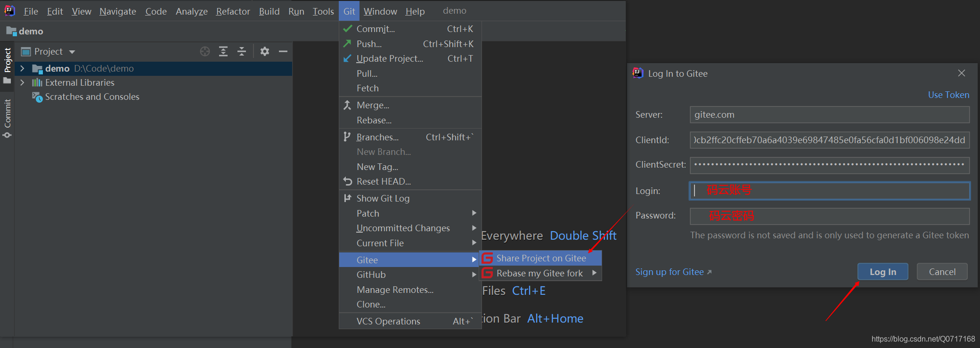Expand the External Libraries tree node
The image size is (980, 348).
tap(22, 82)
